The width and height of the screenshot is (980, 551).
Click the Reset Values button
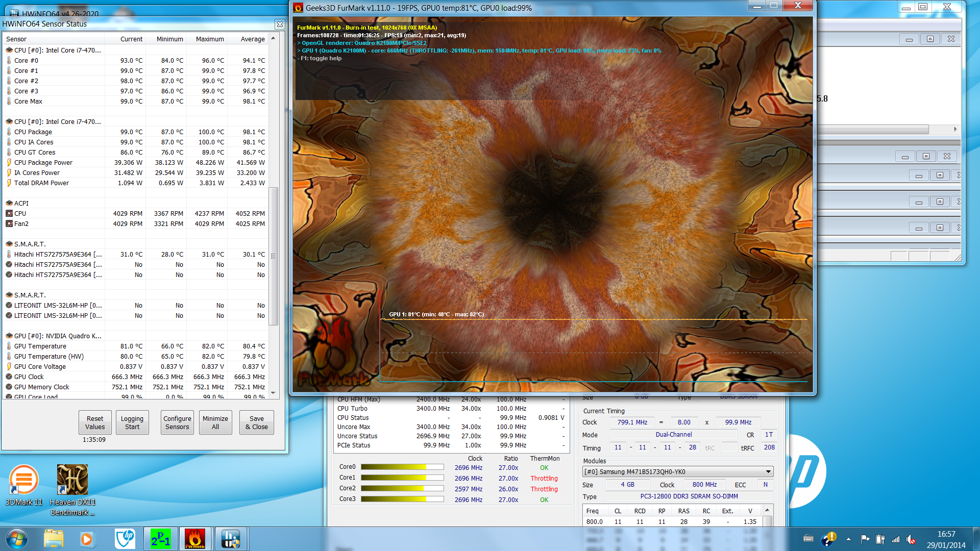pos(95,422)
